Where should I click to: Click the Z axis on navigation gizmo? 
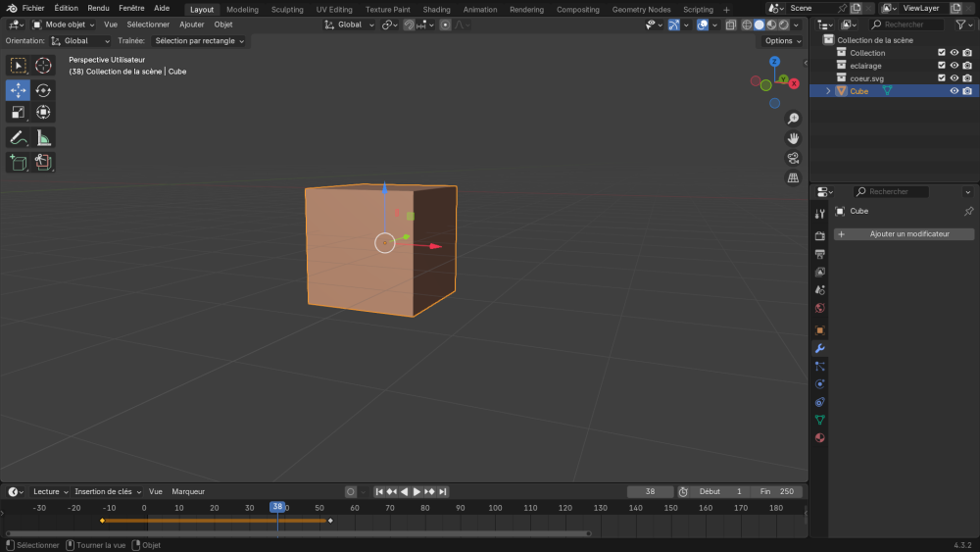(774, 62)
